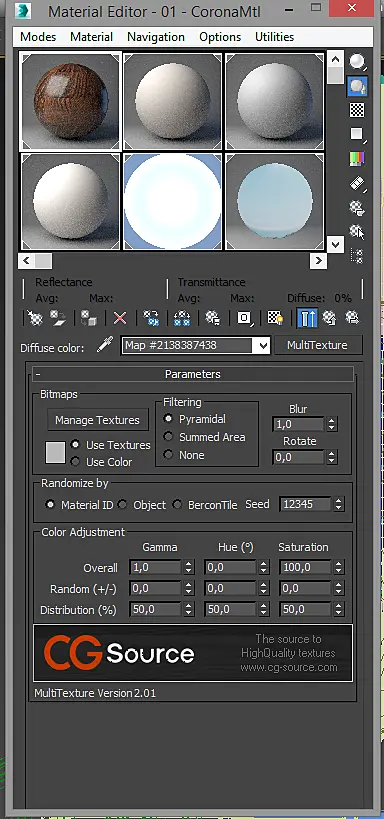Click the Get Material icon
This screenshot has height=819, width=384.
click(x=35, y=318)
